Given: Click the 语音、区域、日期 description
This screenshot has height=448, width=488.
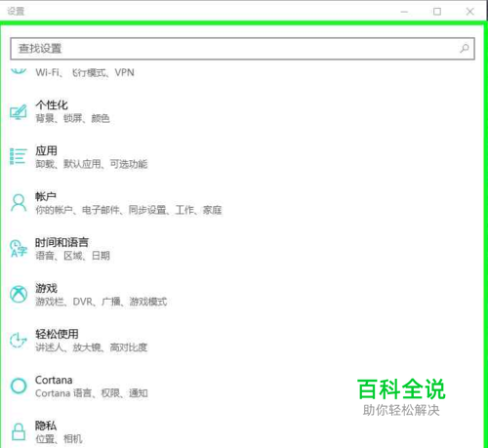Looking at the screenshot, I should click(72, 256).
